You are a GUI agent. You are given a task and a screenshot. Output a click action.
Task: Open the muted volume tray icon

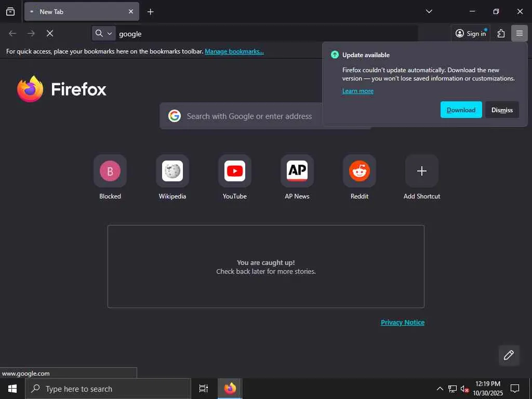[464, 389]
